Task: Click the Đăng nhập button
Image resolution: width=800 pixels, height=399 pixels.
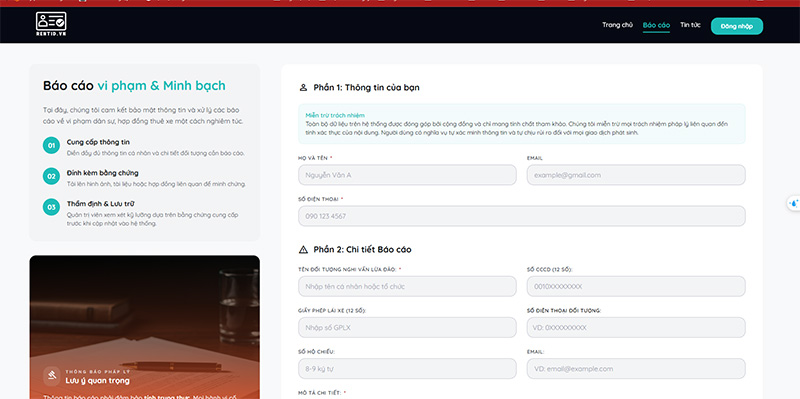Action: [x=737, y=26]
